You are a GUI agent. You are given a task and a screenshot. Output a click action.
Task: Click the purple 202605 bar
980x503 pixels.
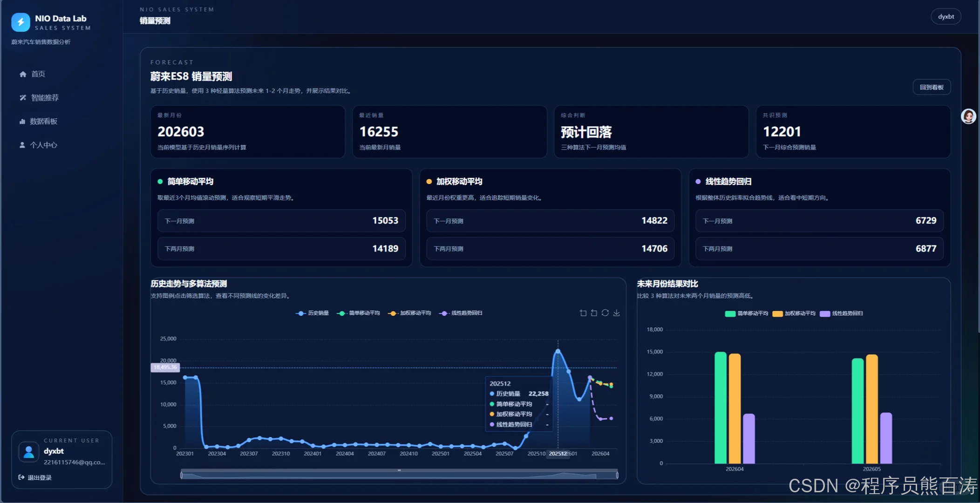coord(886,438)
